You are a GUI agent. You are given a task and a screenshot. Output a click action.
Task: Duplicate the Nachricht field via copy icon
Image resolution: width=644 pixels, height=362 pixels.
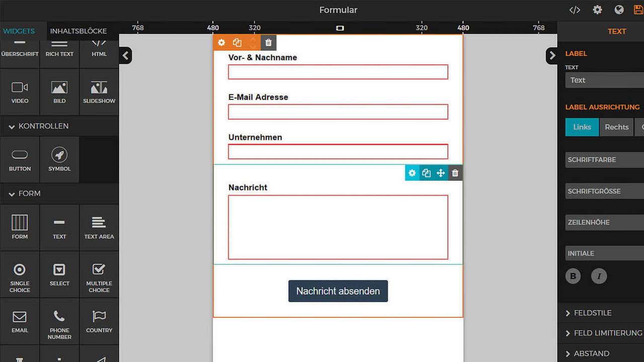[x=426, y=172]
